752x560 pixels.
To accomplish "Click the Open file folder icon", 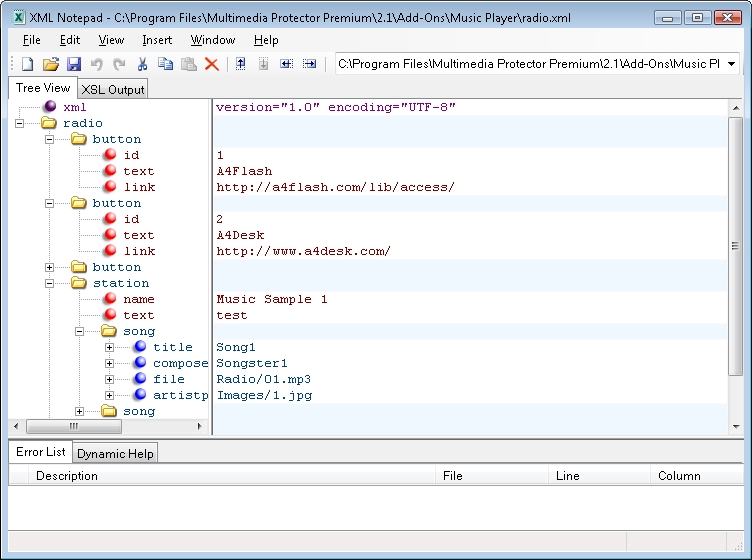I will [x=50, y=64].
